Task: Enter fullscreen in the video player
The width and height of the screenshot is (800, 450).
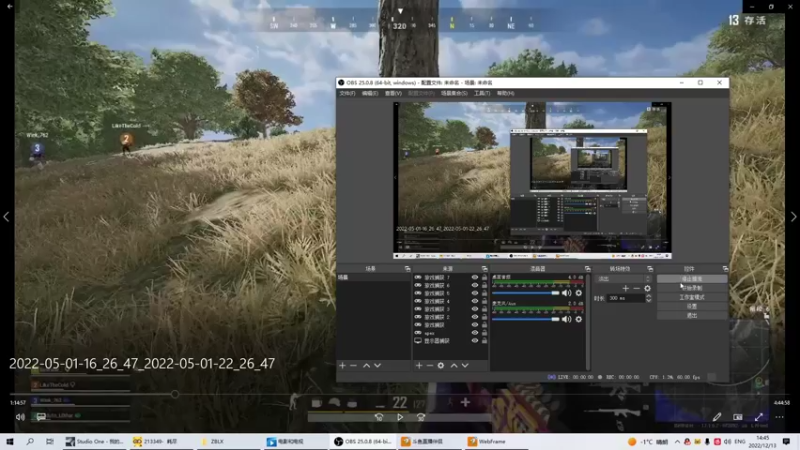Action: click(x=759, y=417)
